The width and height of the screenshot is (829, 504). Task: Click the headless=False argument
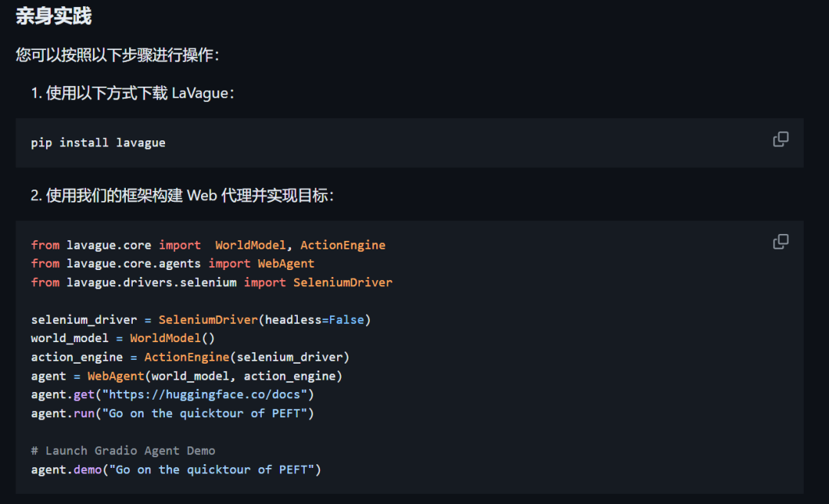pyautogui.click(x=315, y=320)
